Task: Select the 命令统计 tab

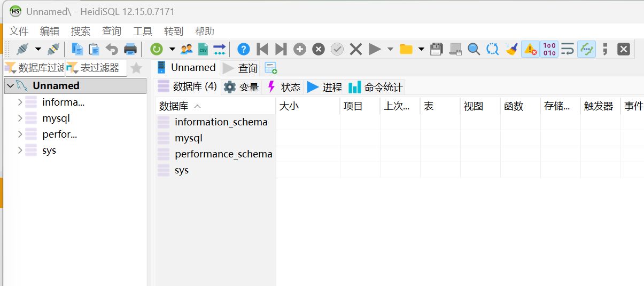Action: tap(376, 87)
